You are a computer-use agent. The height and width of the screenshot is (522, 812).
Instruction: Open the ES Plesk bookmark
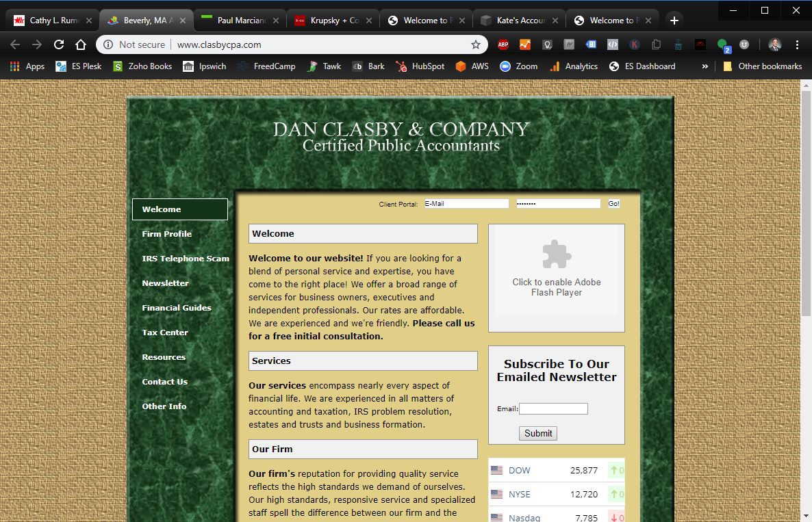point(79,66)
